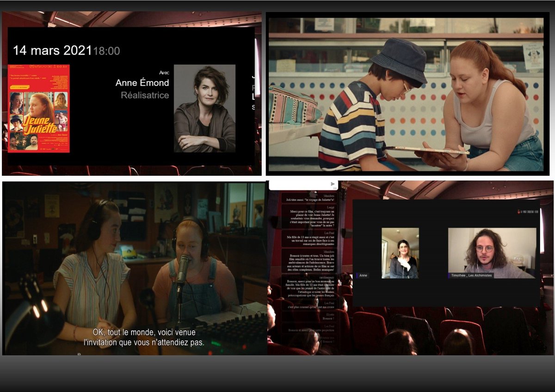Click the Réalisatrice label
This screenshot has width=555, height=392.
pos(145,95)
